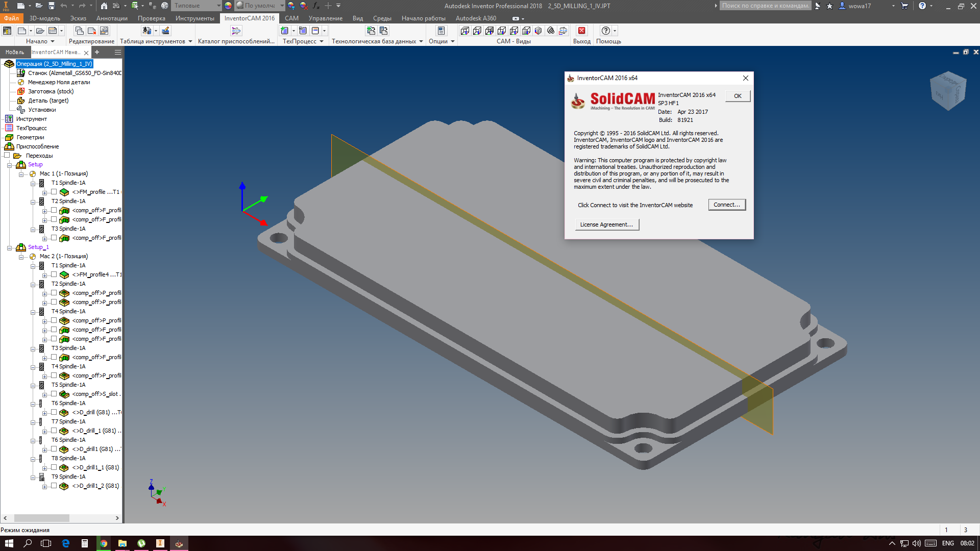The image size is (980, 551).
Task: Click the Delete icon in Редактирование panel
Action: point(92,31)
